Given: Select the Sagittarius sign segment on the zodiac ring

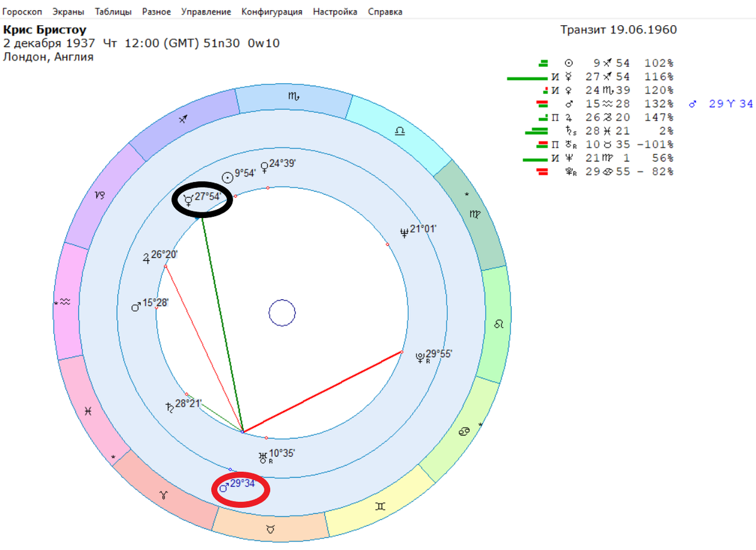Looking at the screenshot, I should click(x=183, y=118).
